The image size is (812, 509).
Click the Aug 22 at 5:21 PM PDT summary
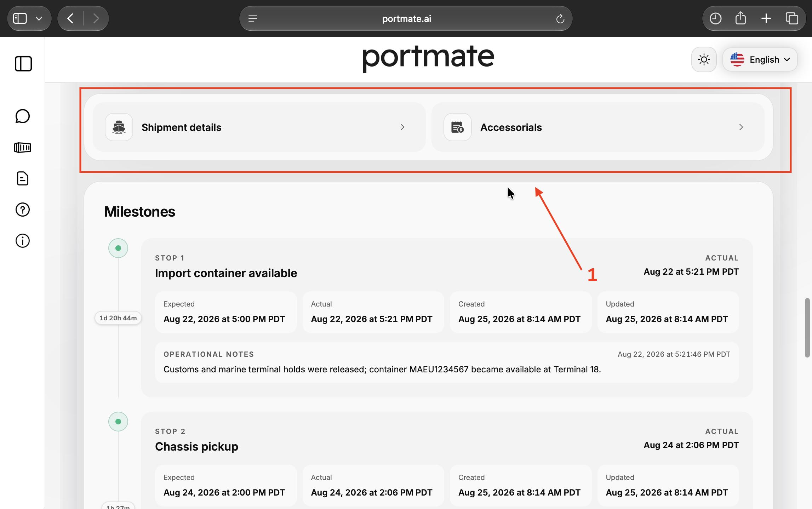pos(691,272)
